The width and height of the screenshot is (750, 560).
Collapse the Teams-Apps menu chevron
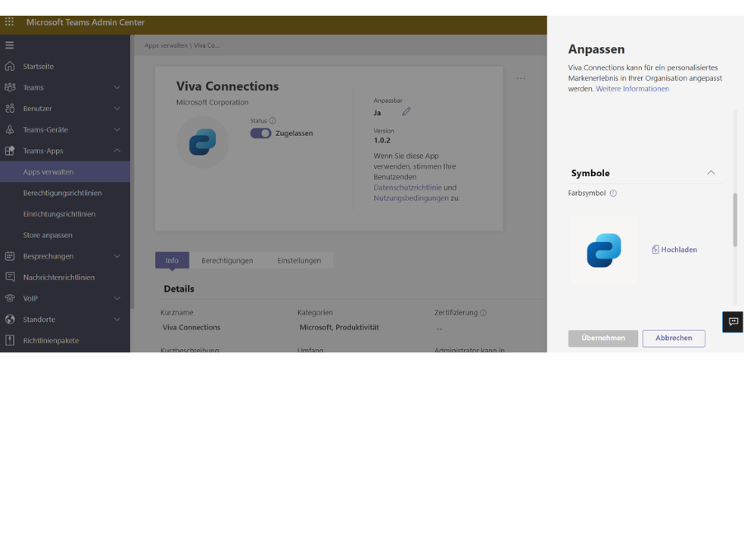click(x=117, y=151)
